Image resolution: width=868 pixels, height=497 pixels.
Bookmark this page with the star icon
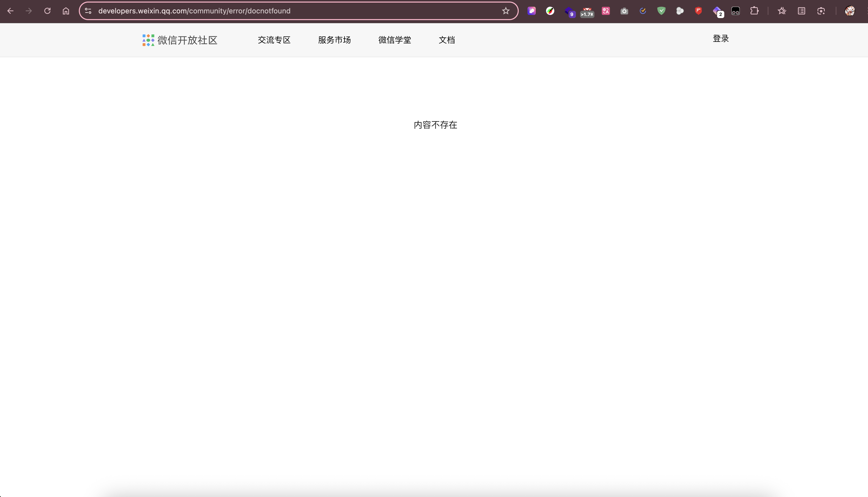[x=506, y=11]
